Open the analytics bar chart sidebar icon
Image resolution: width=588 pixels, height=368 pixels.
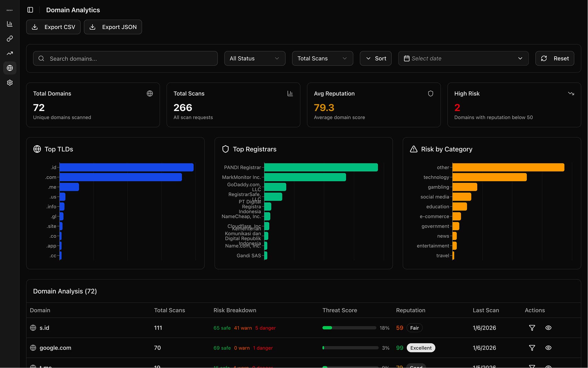(x=9, y=24)
